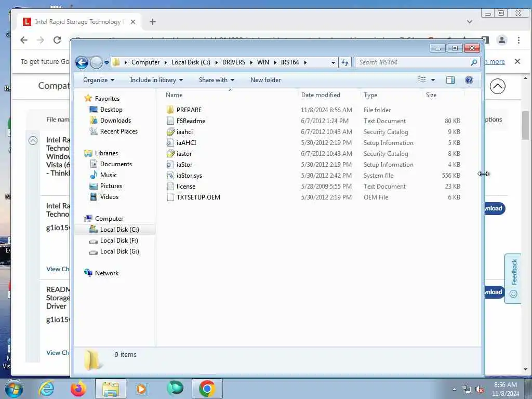The image size is (532, 399).
Task: Select Computer in the address breadcrumb
Action: pyautogui.click(x=145, y=62)
